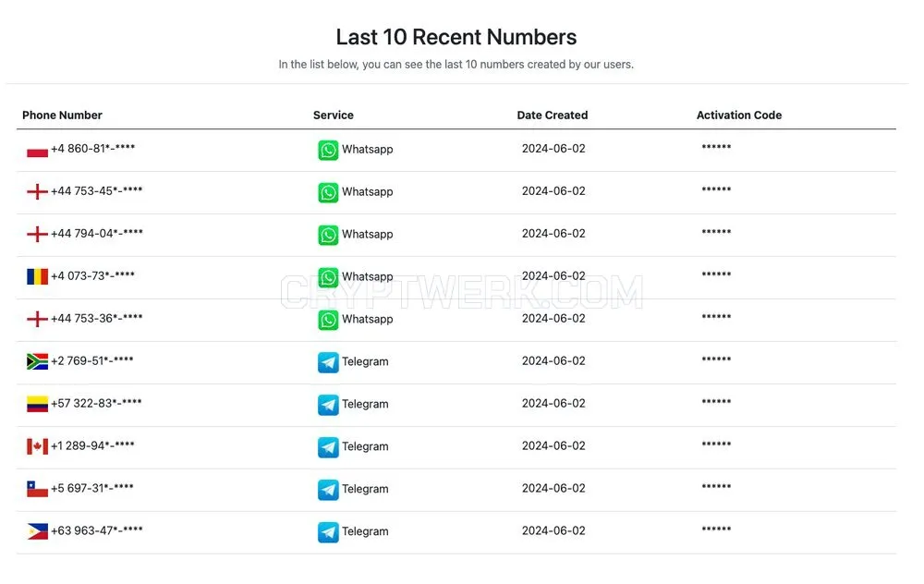Image resolution: width=924 pixels, height=584 pixels.
Task: Click the Date Created column header
Action: click(x=553, y=115)
